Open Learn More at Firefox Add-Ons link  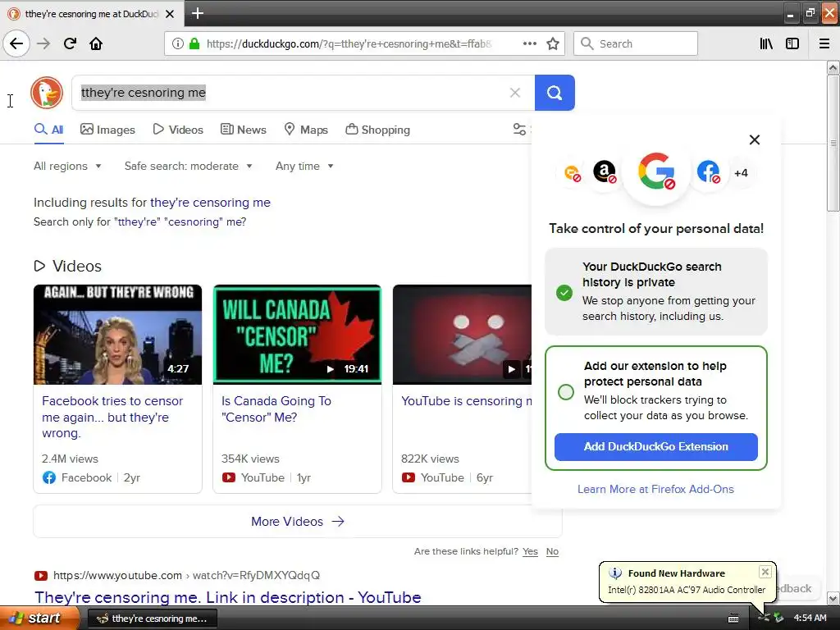tap(655, 489)
